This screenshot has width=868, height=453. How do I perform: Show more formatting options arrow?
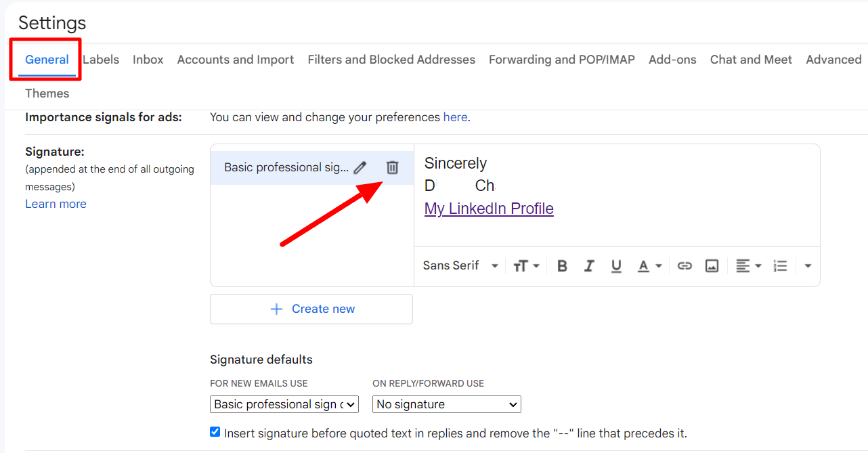click(x=808, y=266)
